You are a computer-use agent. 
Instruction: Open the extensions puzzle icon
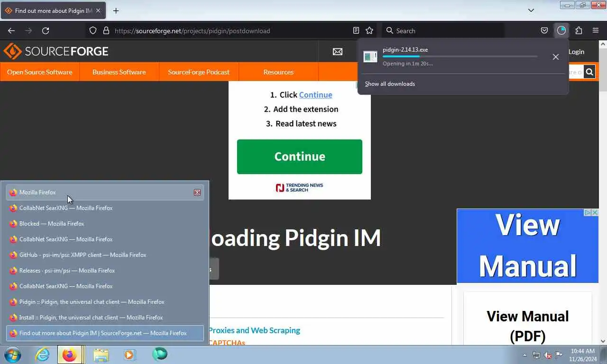[579, 31]
